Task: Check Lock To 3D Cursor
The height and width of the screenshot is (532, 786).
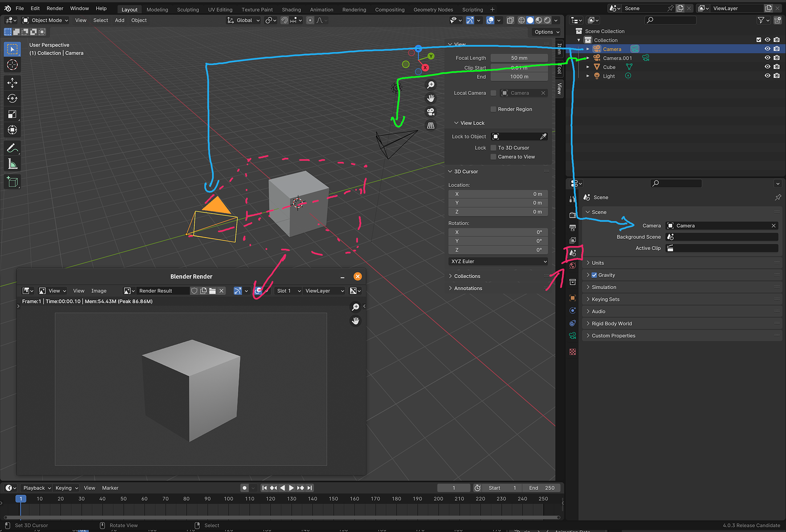Action: pyautogui.click(x=493, y=148)
